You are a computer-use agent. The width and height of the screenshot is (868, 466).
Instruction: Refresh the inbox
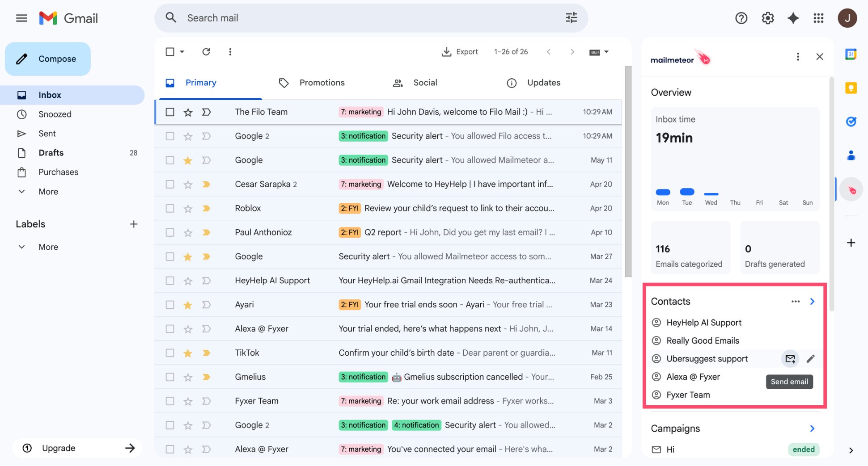click(x=206, y=52)
